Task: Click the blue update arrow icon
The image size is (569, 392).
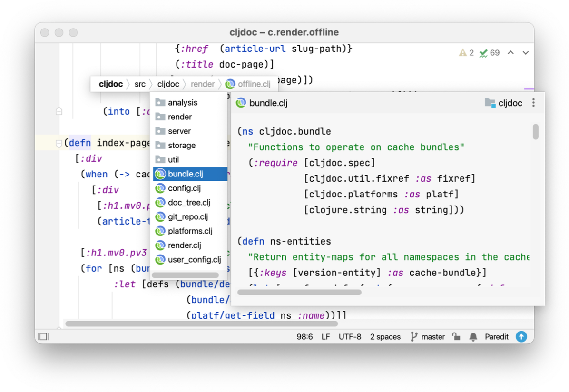Action: (x=521, y=337)
